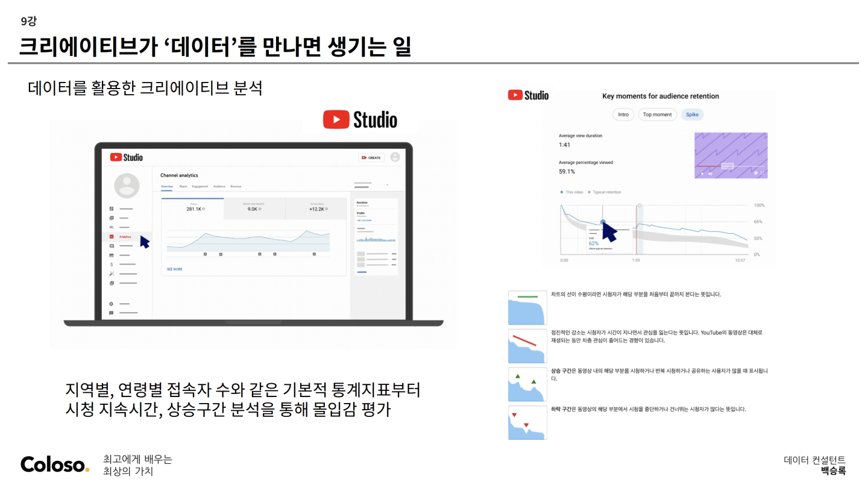
Task: Select the Views 281.1K metric card
Action: 193,208
